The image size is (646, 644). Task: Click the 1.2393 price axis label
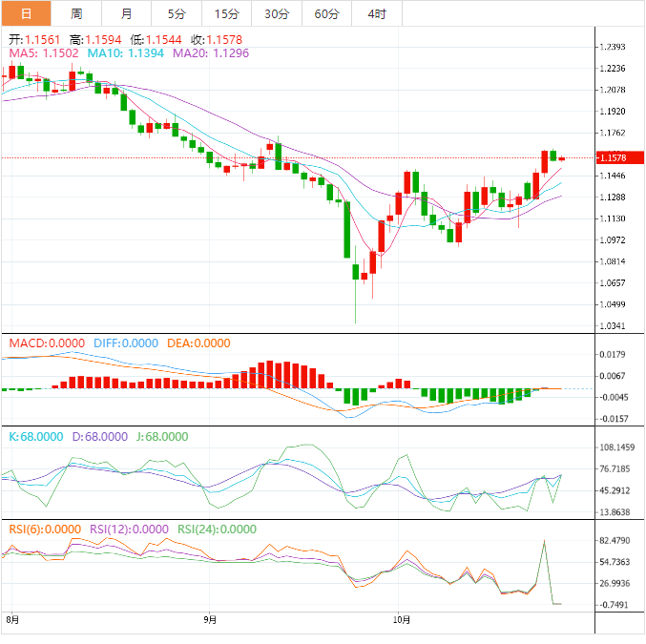[x=613, y=47]
